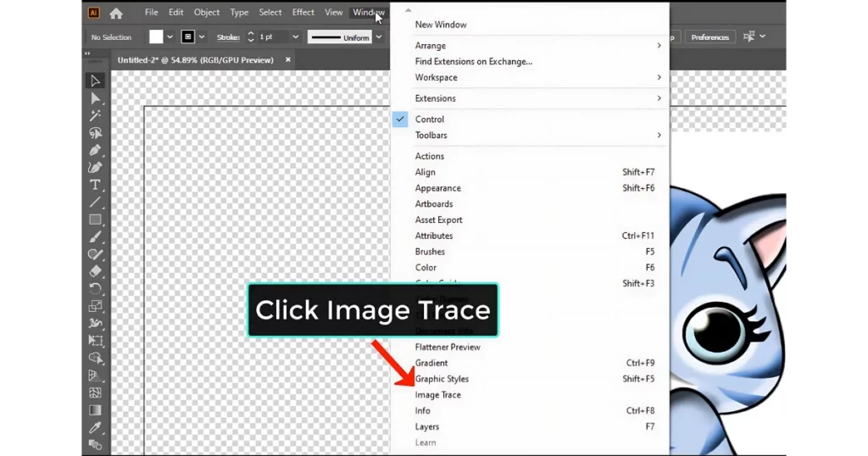
Task: Click the Uniform stroke profile preview
Action: click(339, 37)
